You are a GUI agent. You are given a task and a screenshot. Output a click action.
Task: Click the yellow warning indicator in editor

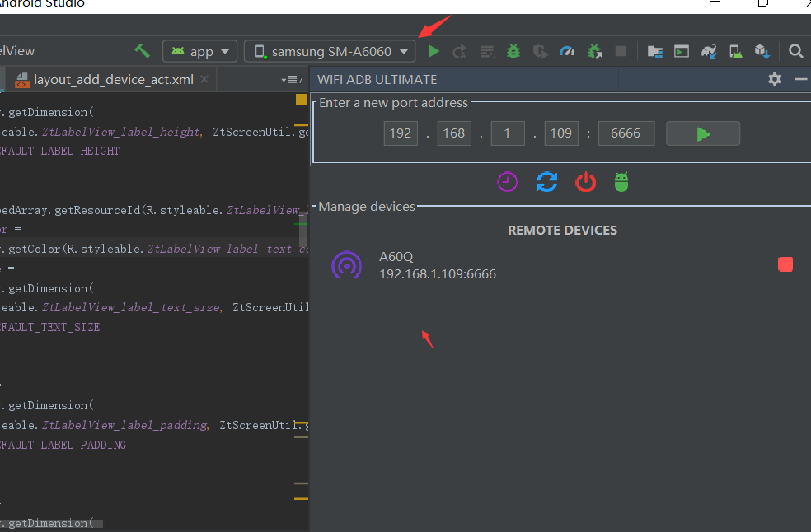[301, 100]
